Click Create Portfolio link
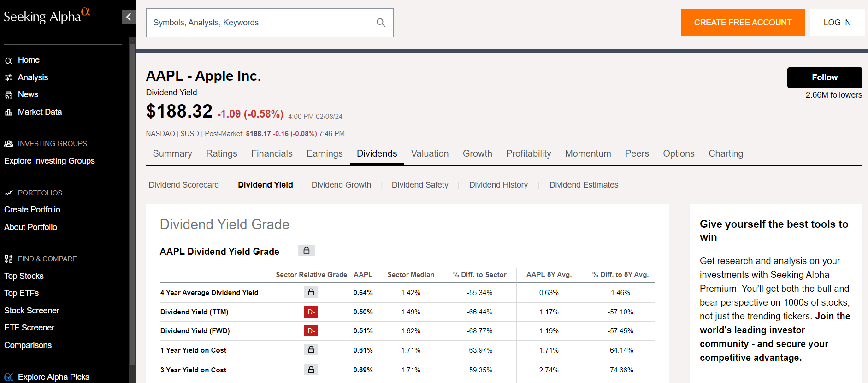 coord(32,210)
